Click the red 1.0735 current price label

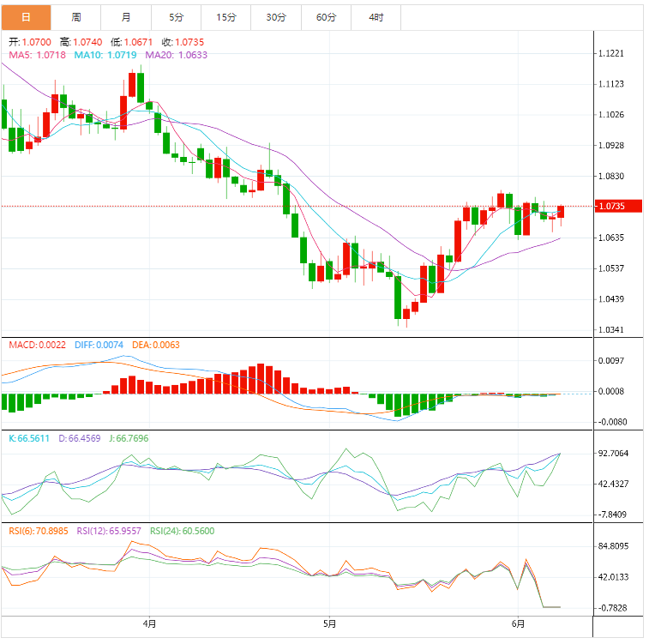pos(618,206)
